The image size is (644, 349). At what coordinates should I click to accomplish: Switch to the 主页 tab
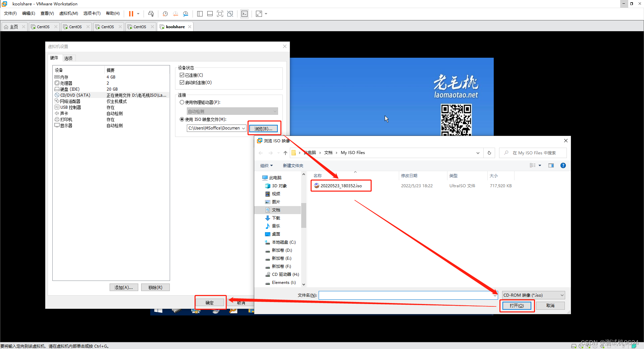click(x=14, y=27)
